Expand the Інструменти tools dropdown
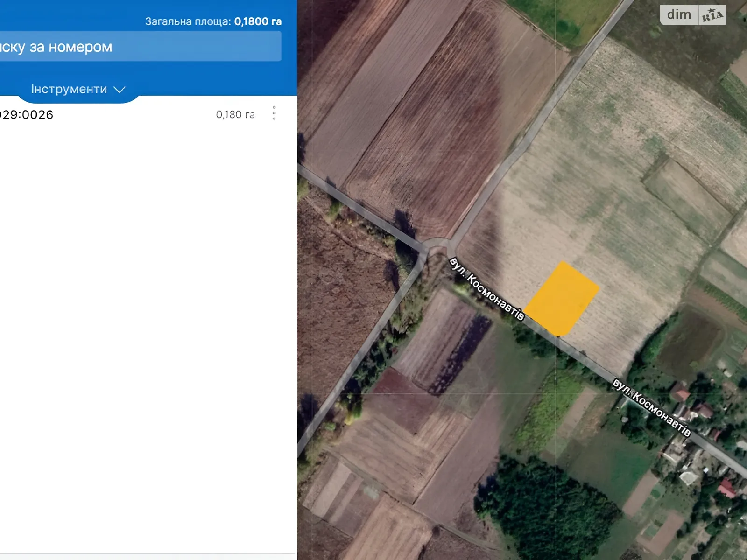 click(x=78, y=89)
